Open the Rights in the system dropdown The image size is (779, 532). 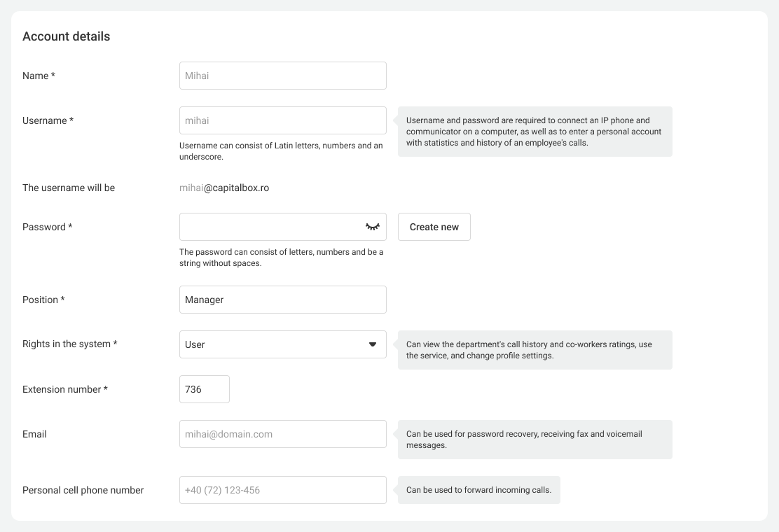(x=282, y=344)
